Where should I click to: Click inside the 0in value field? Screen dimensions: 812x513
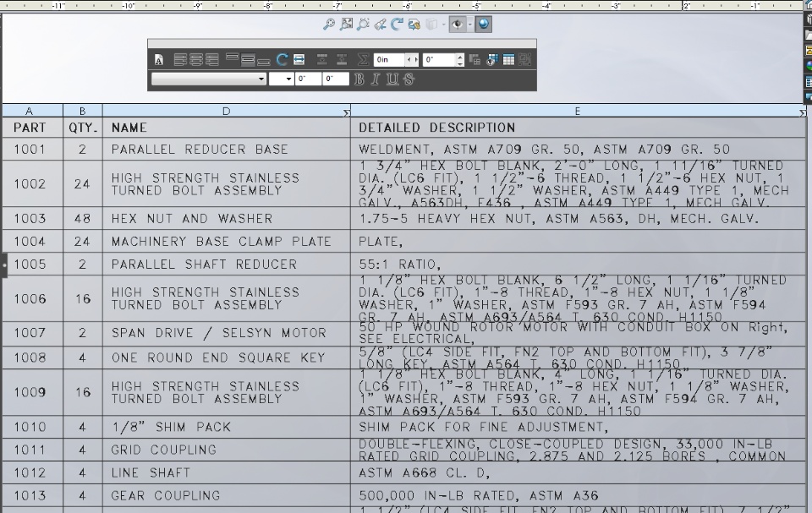pyautogui.click(x=389, y=60)
